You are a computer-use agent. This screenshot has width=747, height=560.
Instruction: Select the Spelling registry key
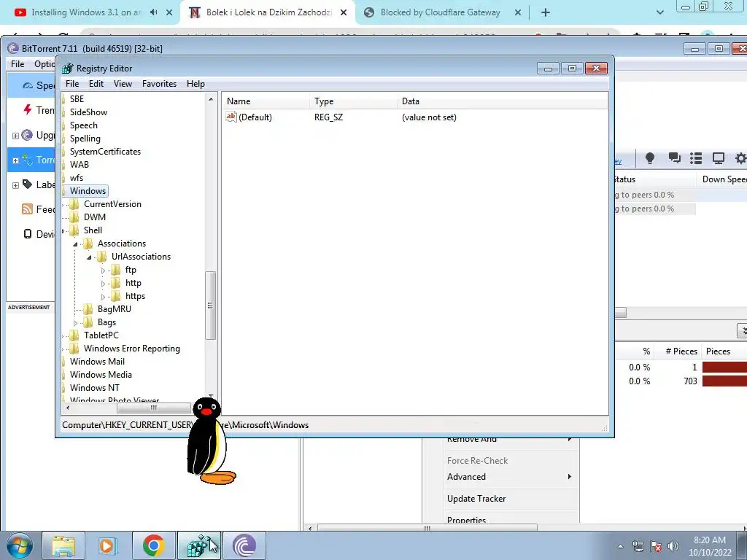(85, 139)
